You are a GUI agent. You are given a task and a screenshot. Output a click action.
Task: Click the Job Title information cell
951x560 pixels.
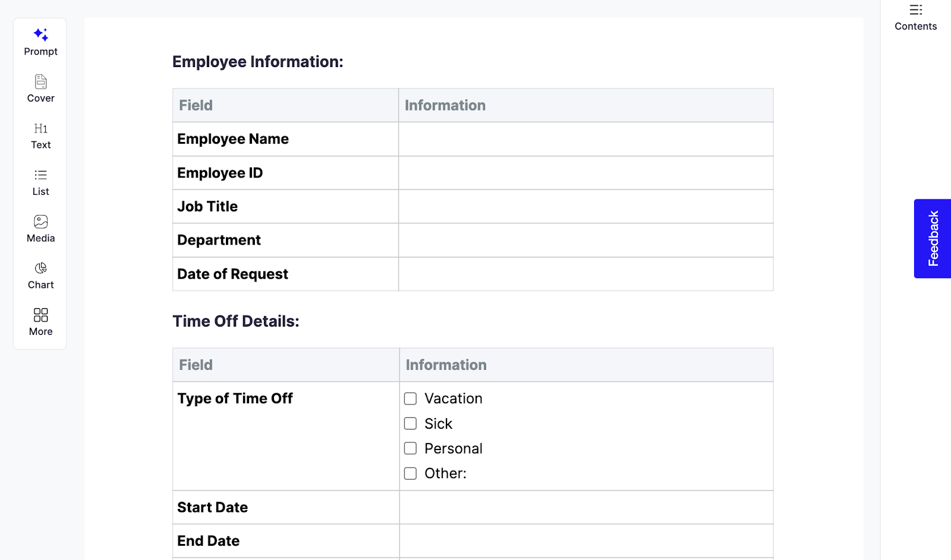(x=585, y=206)
